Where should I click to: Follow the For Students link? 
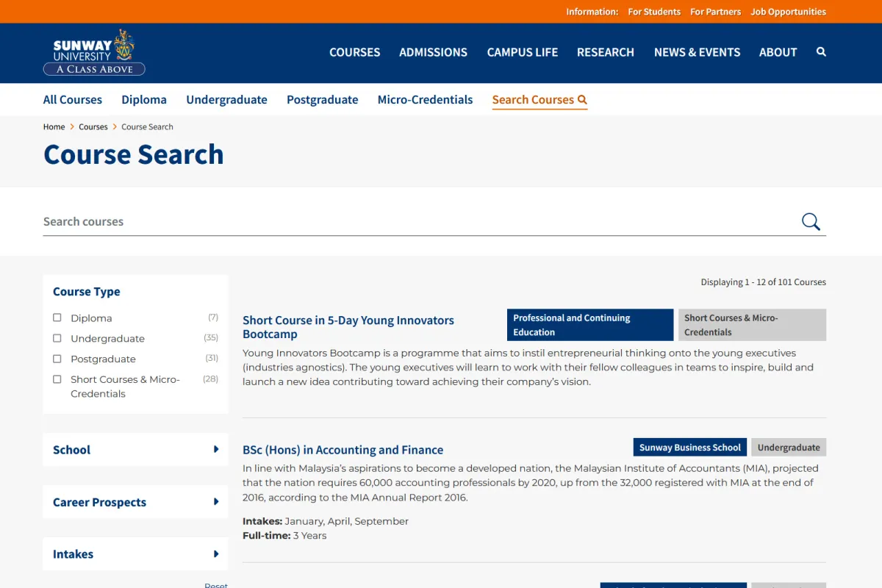click(x=654, y=12)
